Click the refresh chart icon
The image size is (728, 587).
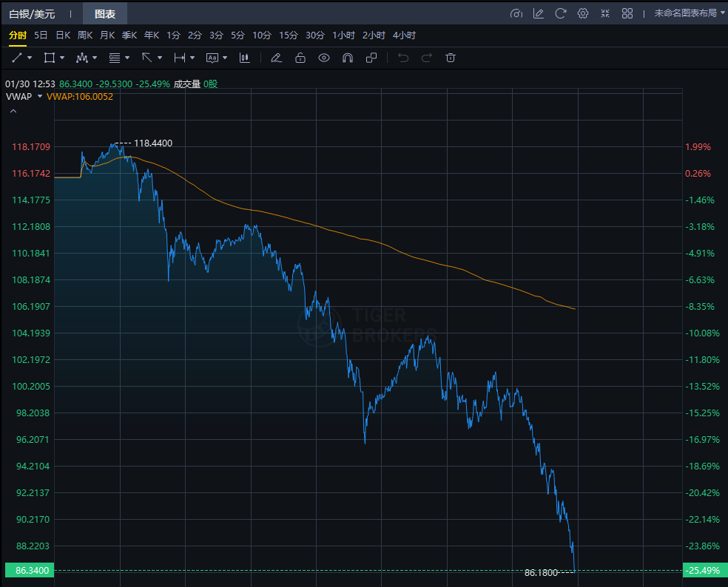click(561, 13)
